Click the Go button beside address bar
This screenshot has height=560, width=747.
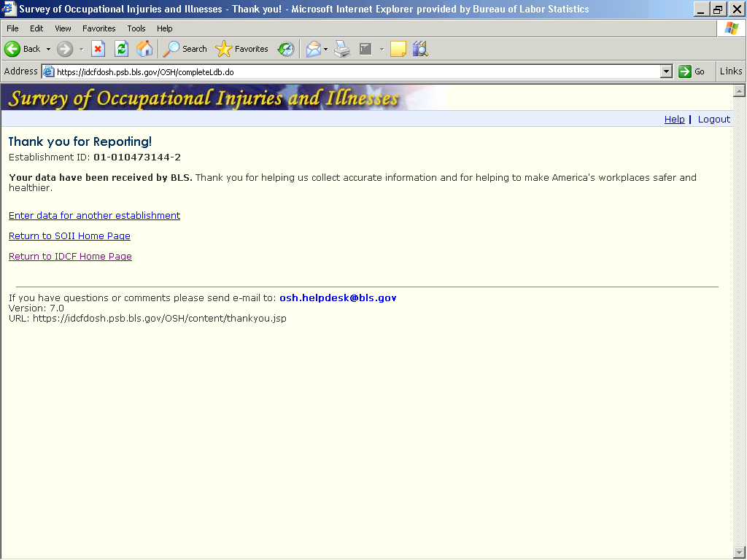coord(692,71)
